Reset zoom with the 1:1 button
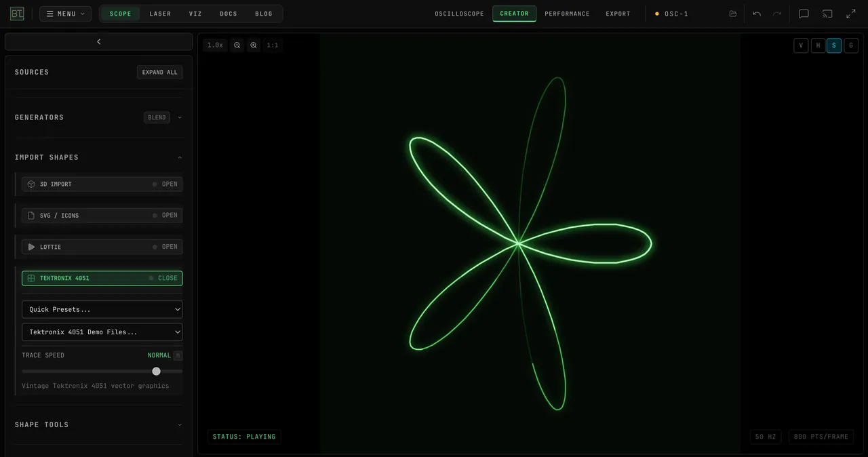The height and width of the screenshot is (457, 868). [273, 45]
